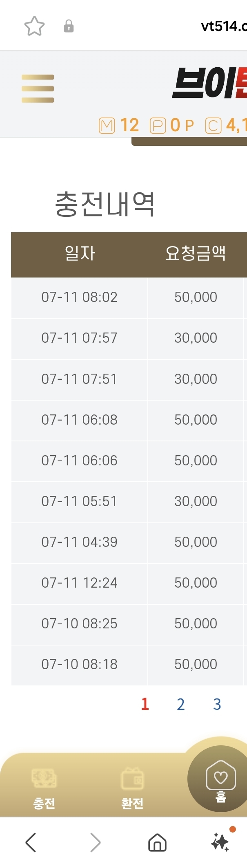The width and height of the screenshot is (247, 868).
Task: Click the 요청금액 column header
Action: (x=196, y=253)
